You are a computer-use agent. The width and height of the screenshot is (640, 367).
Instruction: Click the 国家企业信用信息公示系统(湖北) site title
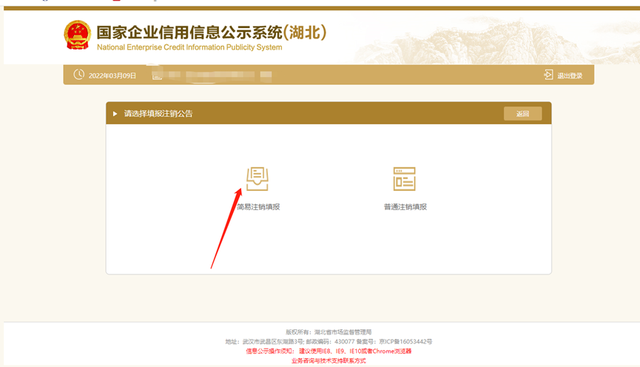coord(212,32)
